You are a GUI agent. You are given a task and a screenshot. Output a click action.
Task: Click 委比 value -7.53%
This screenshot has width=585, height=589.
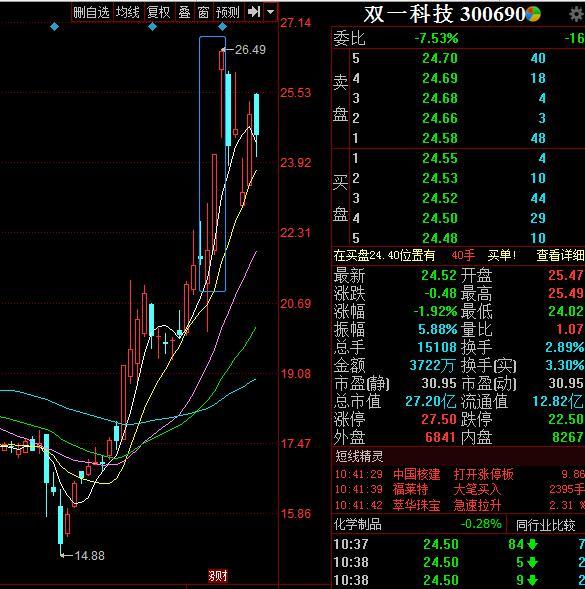pos(436,38)
